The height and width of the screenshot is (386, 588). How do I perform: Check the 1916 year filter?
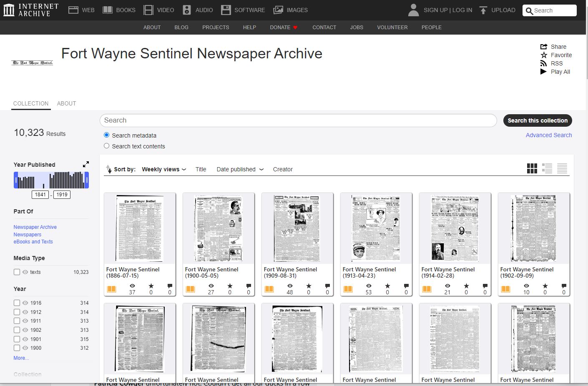pos(17,303)
